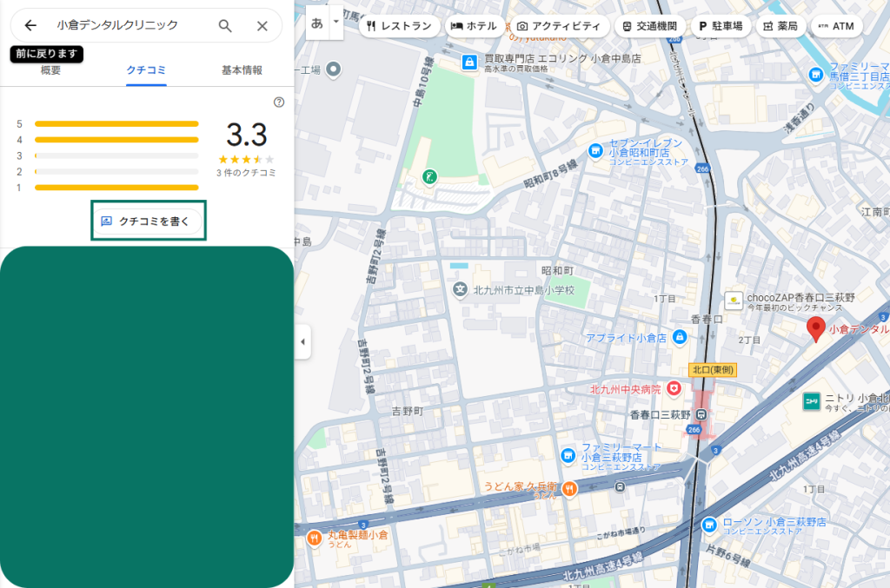The width and height of the screenshot is (890, 588).
Task: Select the セブン-イレブン 小倉昭和町店 map marker
Action: pos(595,149)
